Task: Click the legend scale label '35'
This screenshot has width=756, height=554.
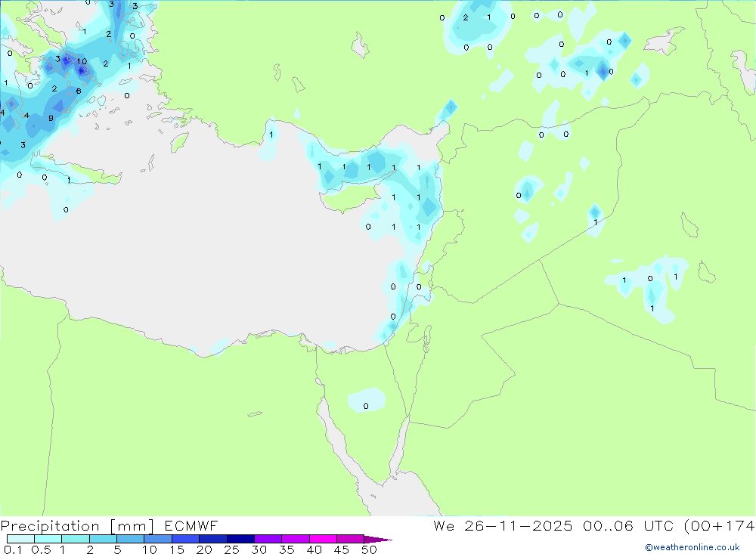Action: [287, 549]
